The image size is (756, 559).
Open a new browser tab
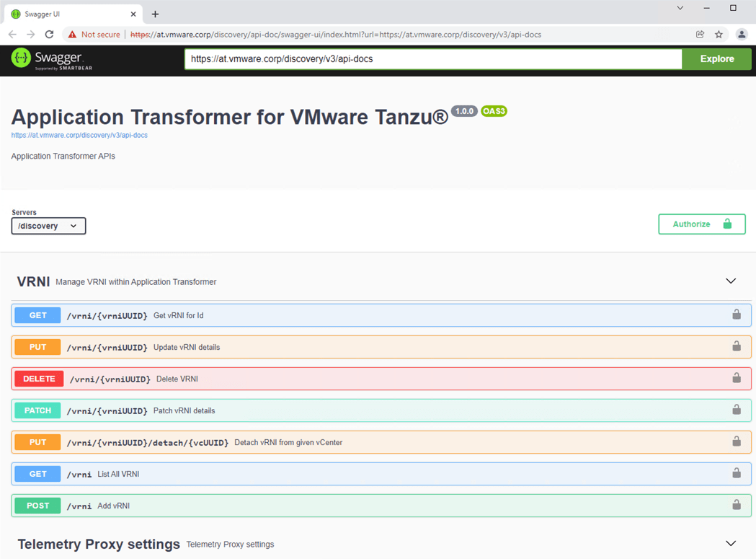pos(155,14)
